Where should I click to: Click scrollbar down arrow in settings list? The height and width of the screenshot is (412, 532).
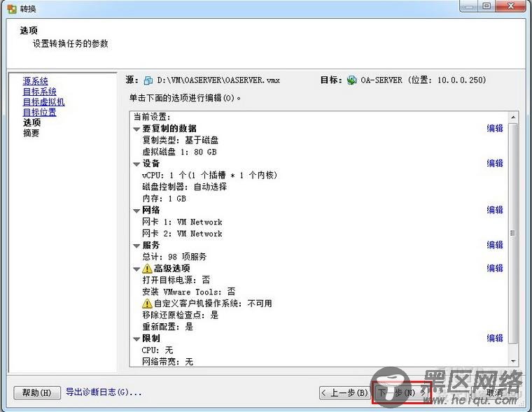(x=513, y=361)
